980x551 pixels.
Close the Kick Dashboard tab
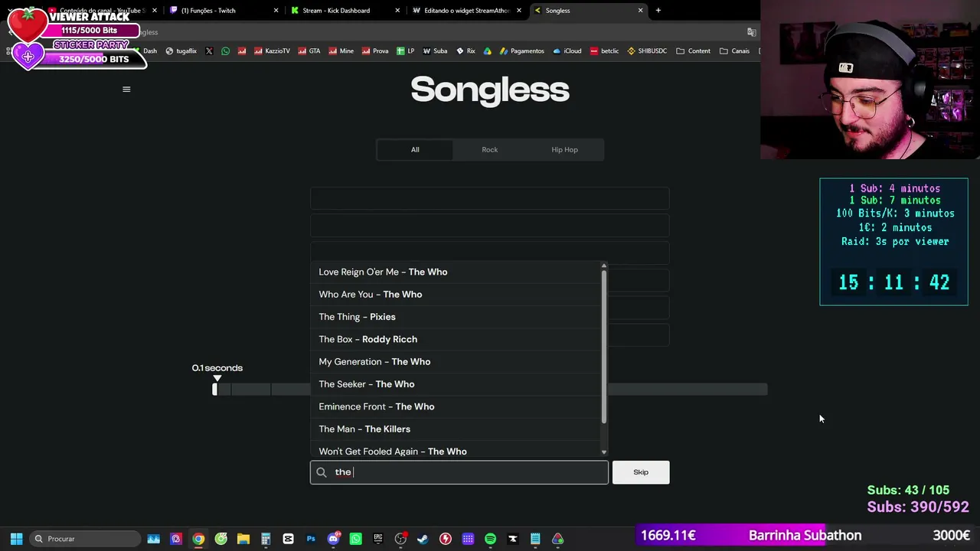[x=397, y=11]
